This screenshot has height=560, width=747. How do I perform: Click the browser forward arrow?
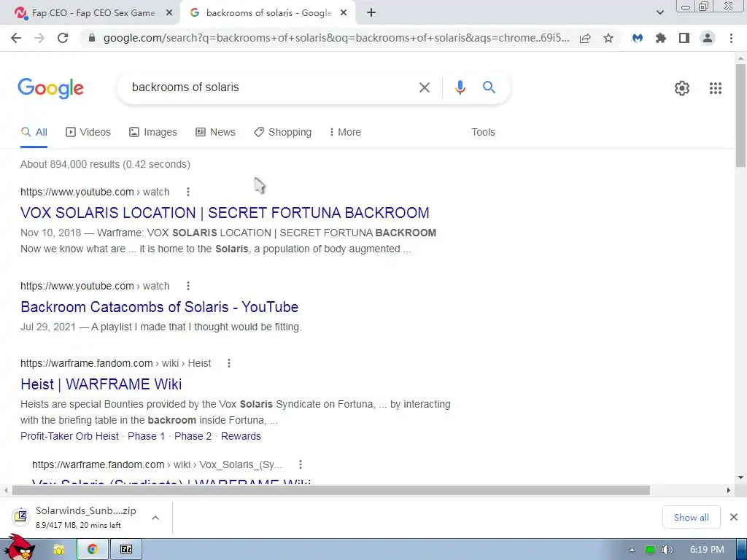tap(39, 38)
